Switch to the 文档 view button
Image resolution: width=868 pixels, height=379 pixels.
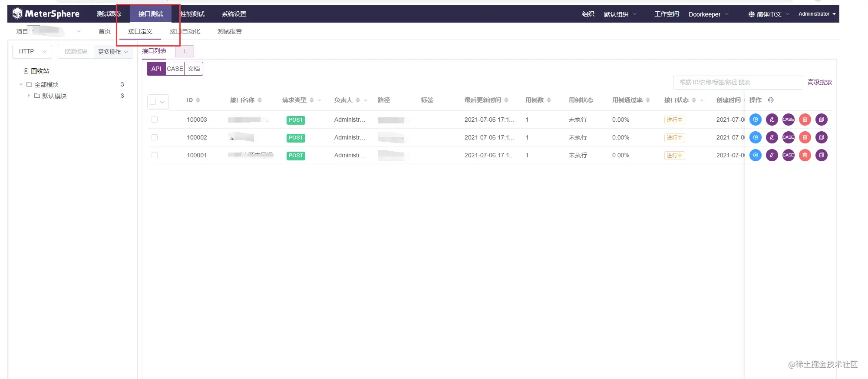click(x=194, y=69)
